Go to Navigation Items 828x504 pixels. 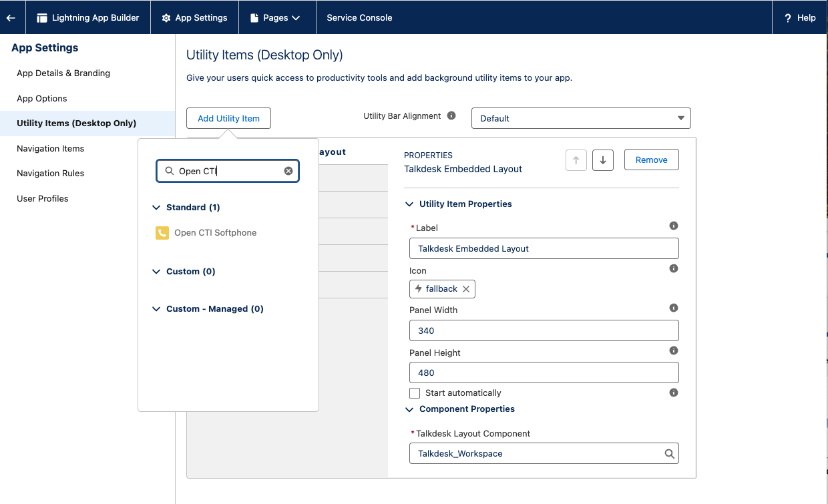(50, 149)
